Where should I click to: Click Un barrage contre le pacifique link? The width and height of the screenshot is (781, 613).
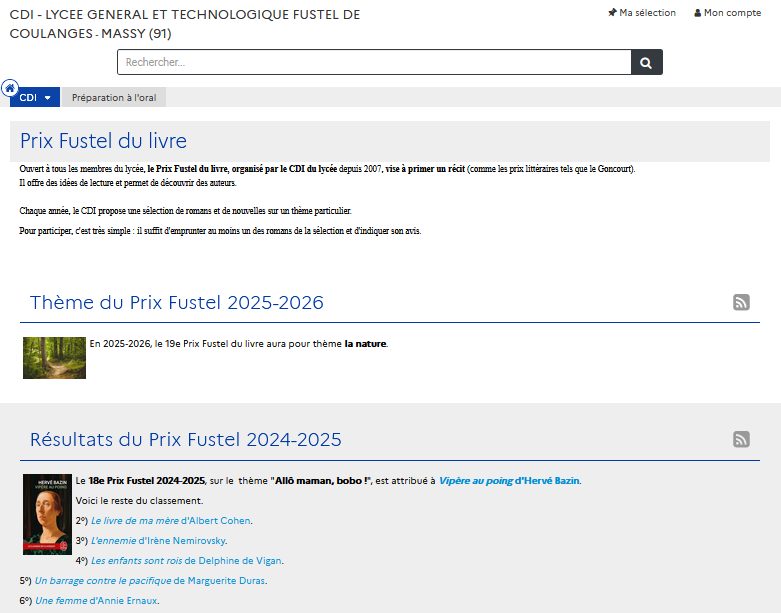coord(103,581)
